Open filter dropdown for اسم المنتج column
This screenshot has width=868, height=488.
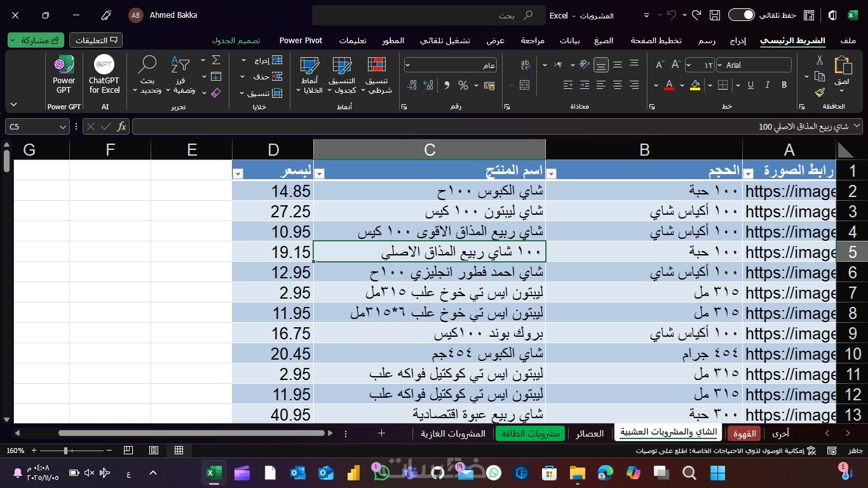(320, 173)
